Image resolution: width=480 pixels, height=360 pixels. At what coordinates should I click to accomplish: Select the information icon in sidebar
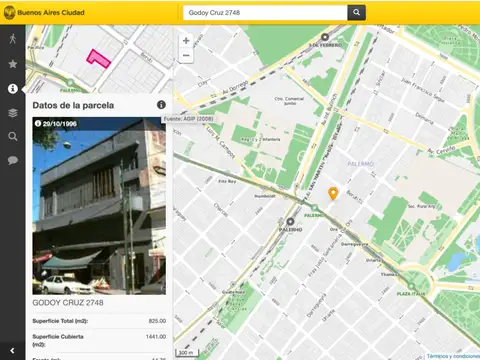tap(13, 89)
